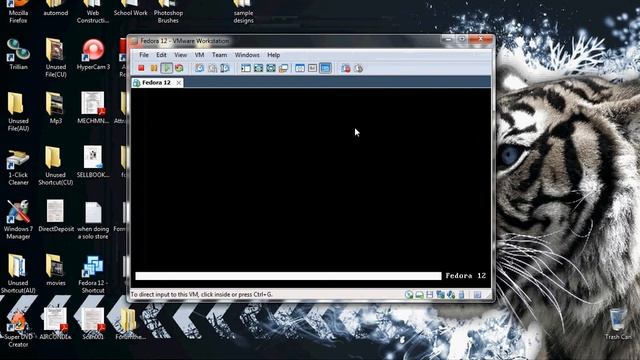The height and width of the screenshot is (360, 640).
Task: Open the Help menu
Action: click(273, 55)
